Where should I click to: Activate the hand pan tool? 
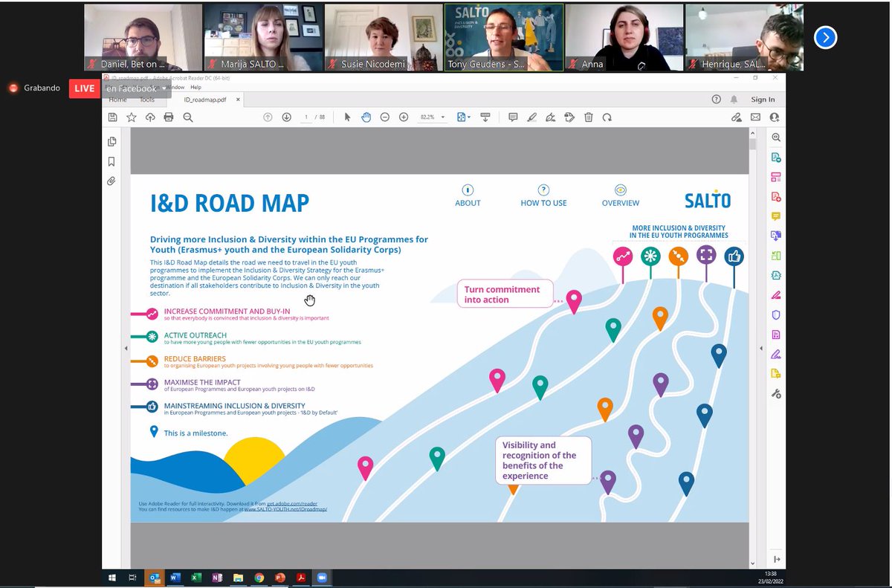coord(366,117)
